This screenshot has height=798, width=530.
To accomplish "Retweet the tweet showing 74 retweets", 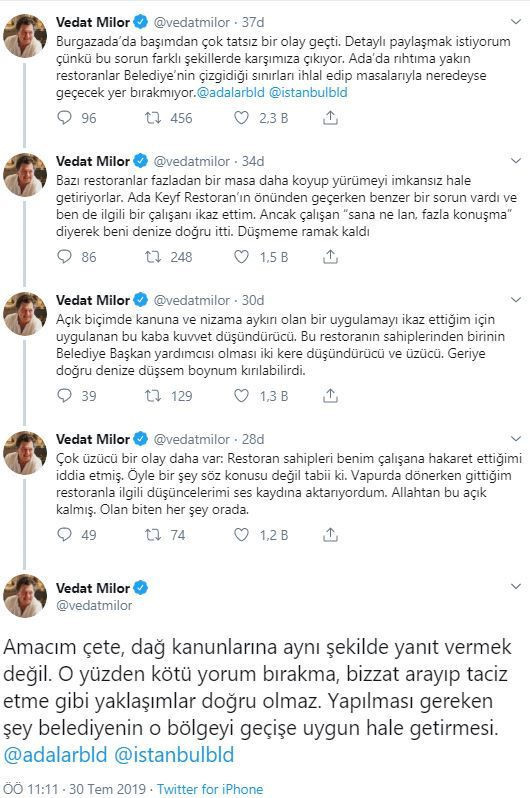I will pos(153,534).
